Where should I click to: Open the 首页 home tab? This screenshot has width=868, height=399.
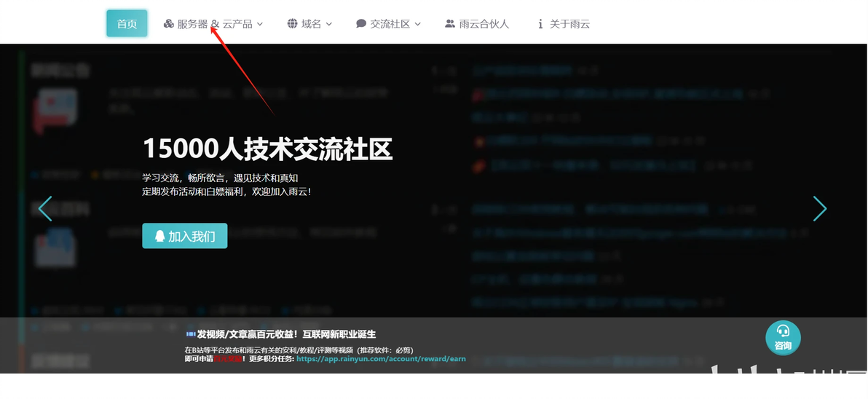[x=127, y=24]
